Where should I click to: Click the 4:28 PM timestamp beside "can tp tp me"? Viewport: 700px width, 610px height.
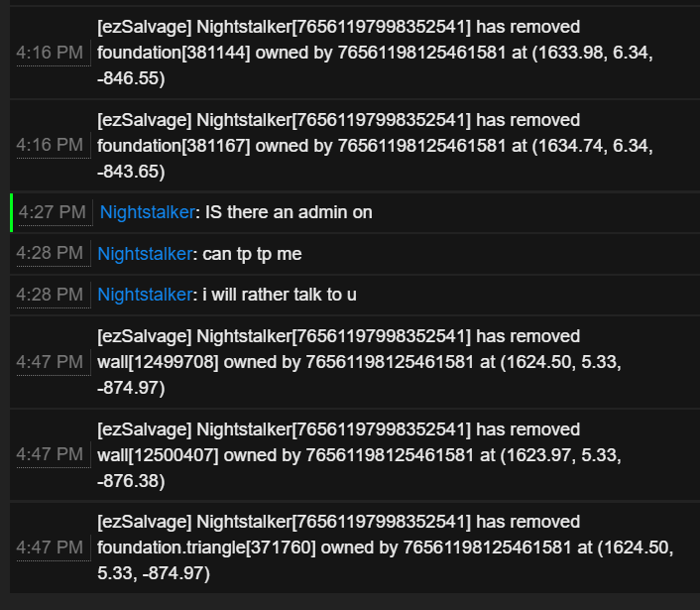50,254
